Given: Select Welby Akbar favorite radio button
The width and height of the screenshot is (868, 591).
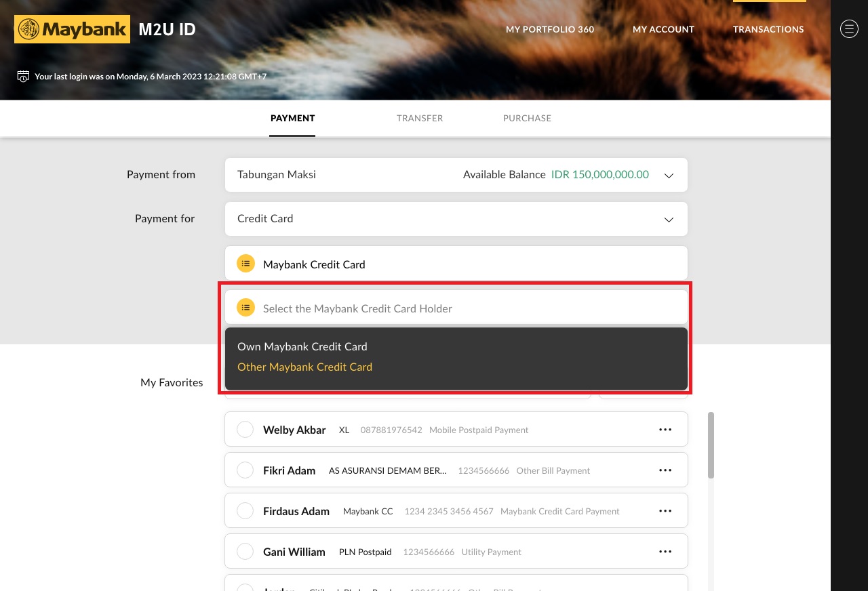Looking at the screenshot, I should click(245, 430).
